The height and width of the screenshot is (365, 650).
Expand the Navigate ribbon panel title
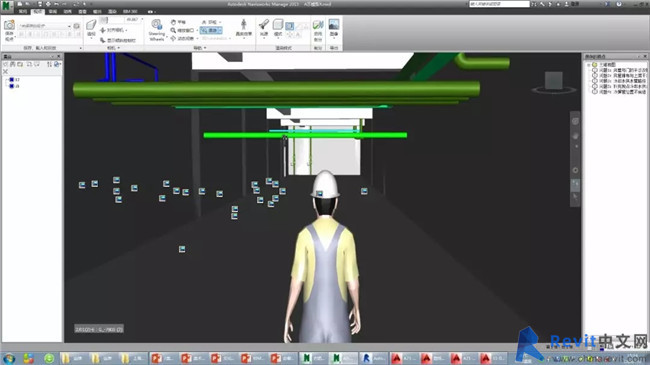199,48
